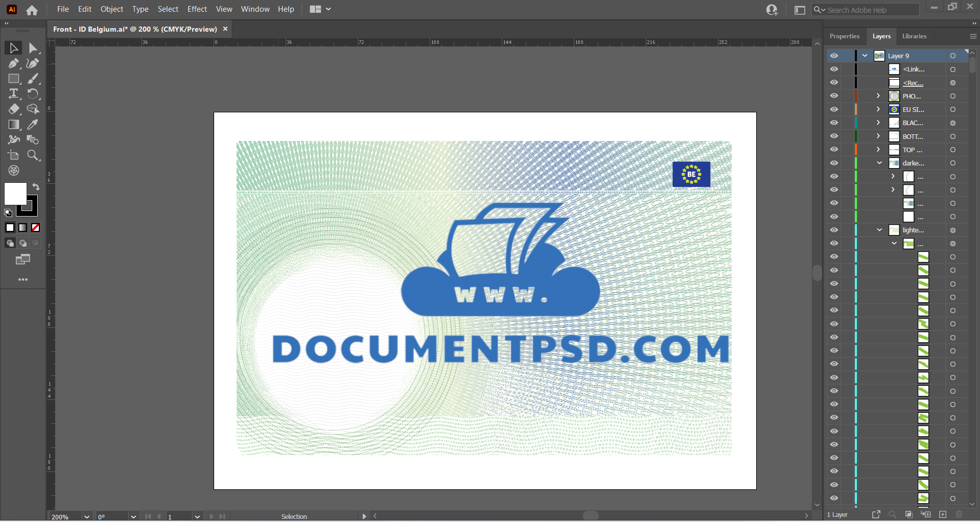This screenshot has height=522, width=980.
Task: Collapse Layer 9 in Layers panel
Action: pyautogui.click(x=865, y=56)
